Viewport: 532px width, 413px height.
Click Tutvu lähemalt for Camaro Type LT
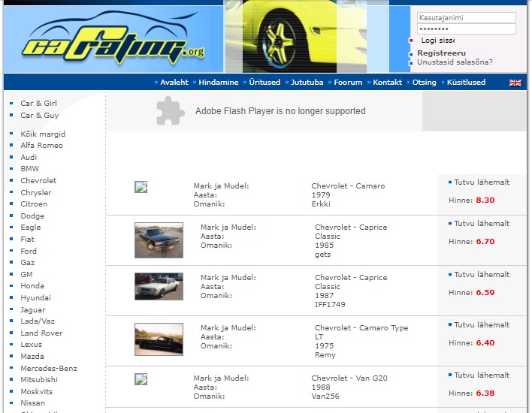tap(482, 325)
